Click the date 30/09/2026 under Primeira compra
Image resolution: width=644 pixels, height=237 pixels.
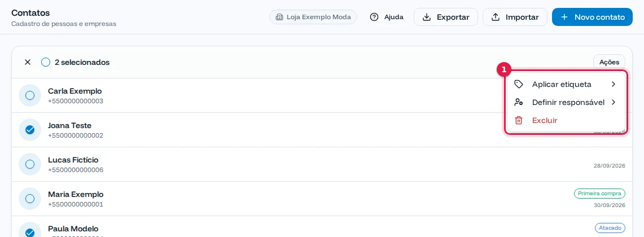(610, 205)
